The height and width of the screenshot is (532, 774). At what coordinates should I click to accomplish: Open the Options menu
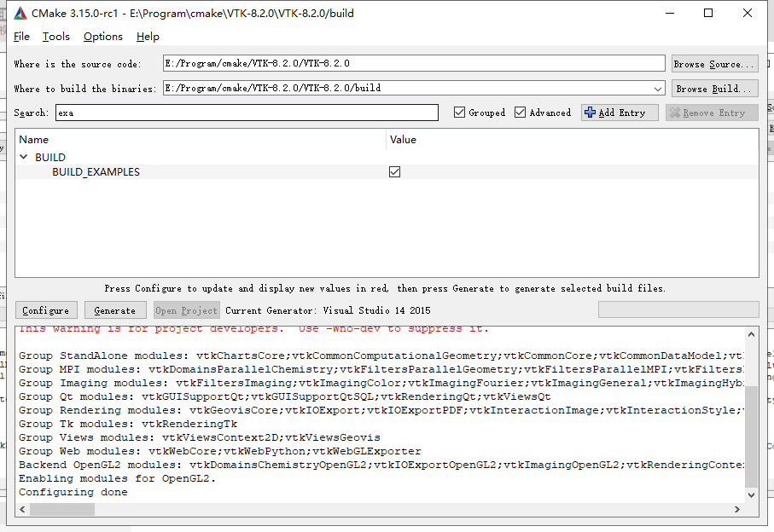102,37
